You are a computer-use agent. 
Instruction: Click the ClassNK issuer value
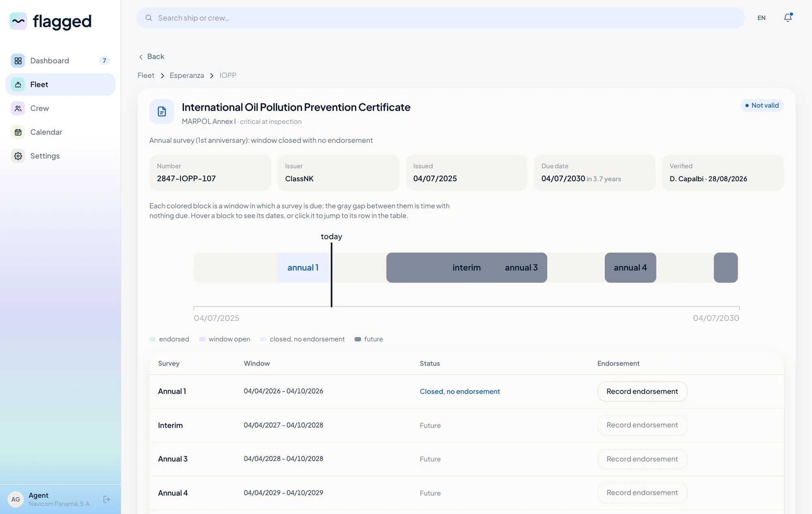[x=299, y=179]
